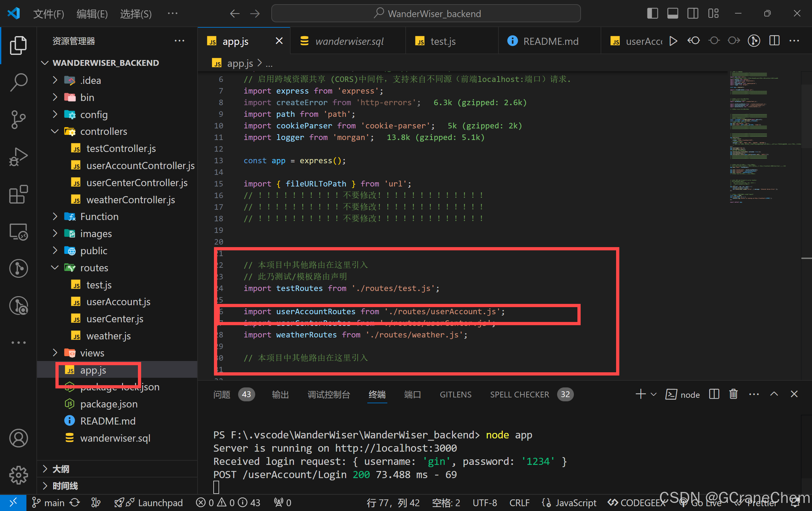Viewport: 812px width, 511px height.
Task: Open the Search view in activity bar
Action: click(18, 82)
